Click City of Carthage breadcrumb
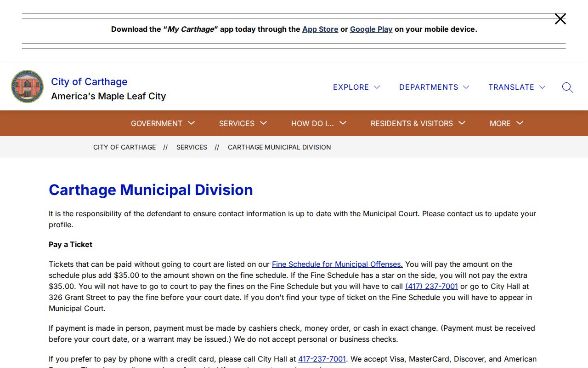Screen dimensions: 588x368 (x=124, y=147)
